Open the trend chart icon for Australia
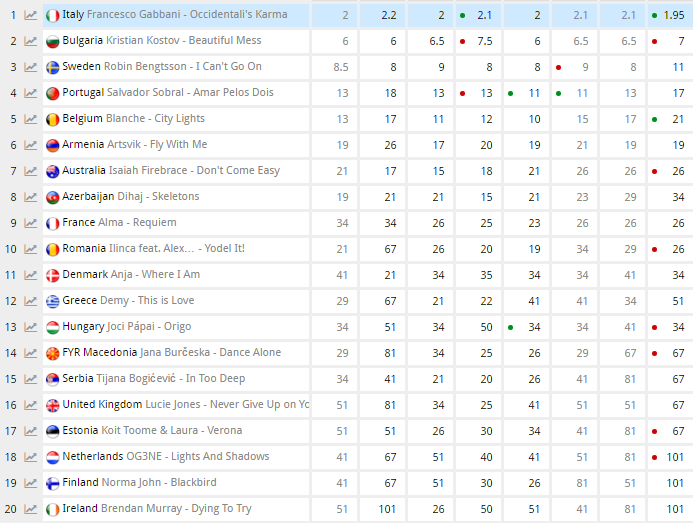693x523 pixels. click(x=31, y=171)
